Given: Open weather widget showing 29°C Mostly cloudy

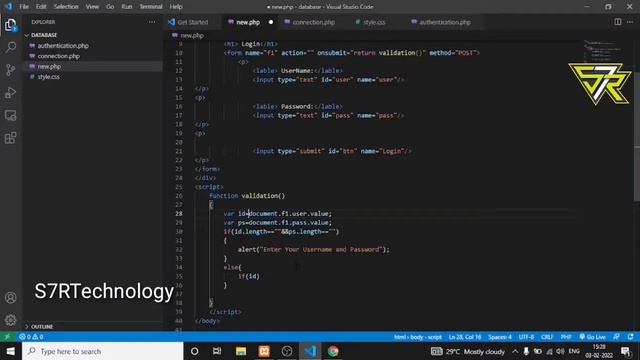Looking at the screenshot, I should click(468, 351).
